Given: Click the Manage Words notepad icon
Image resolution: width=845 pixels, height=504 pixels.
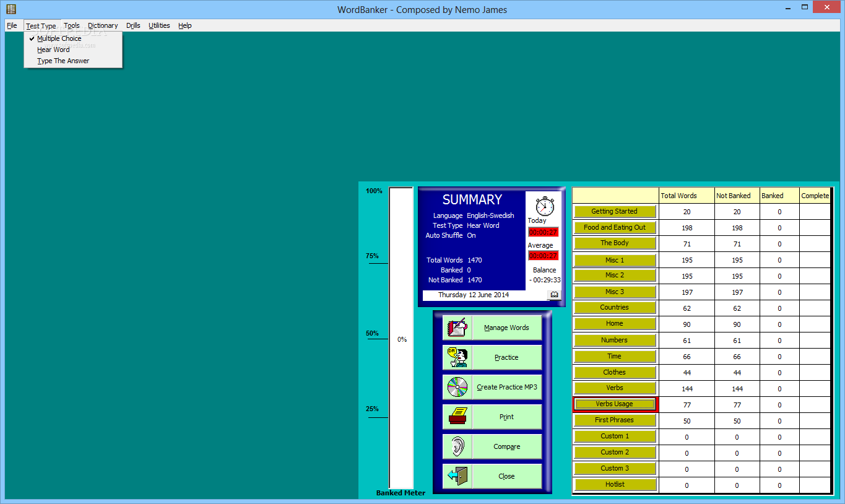Looking at the screenshot, I should pyautogui.click(x=457, y=328).
